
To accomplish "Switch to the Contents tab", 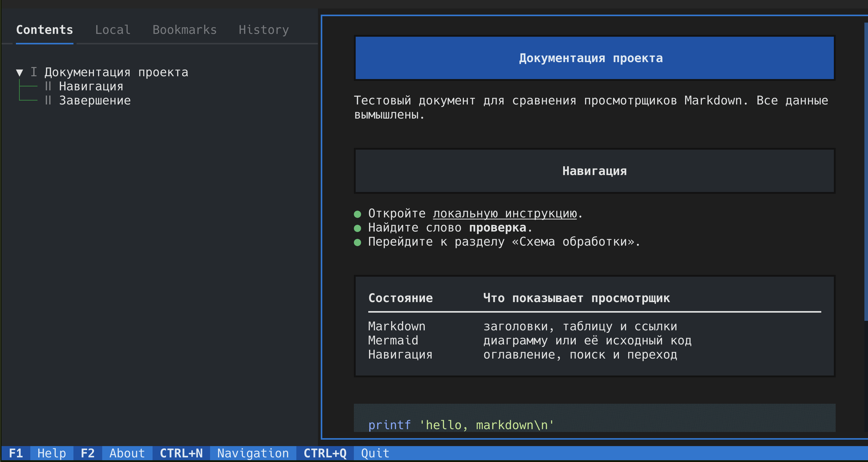I will coord(44,30).
